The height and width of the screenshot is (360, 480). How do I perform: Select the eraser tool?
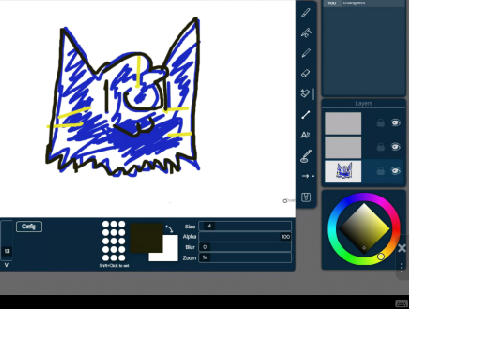coord(306,73)
